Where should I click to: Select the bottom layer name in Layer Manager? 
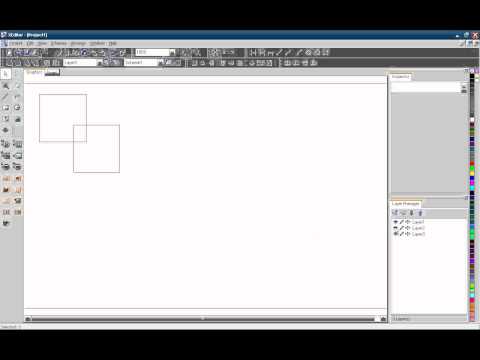click(418, 234)
